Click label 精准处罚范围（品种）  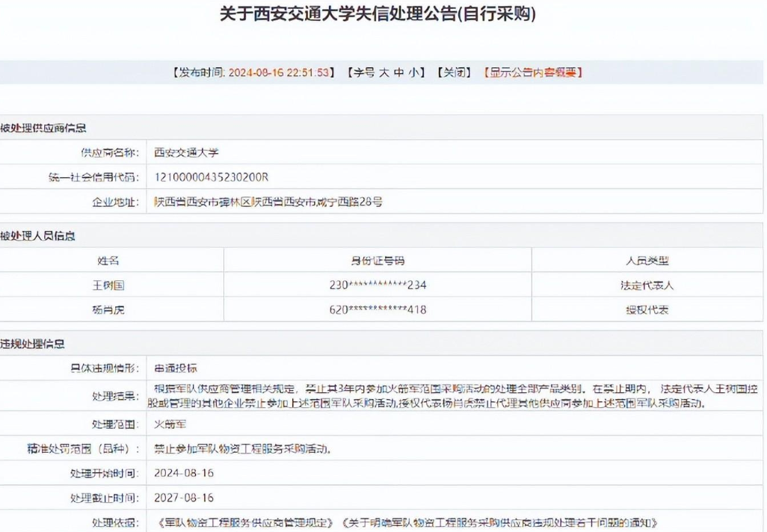[84, 448]
